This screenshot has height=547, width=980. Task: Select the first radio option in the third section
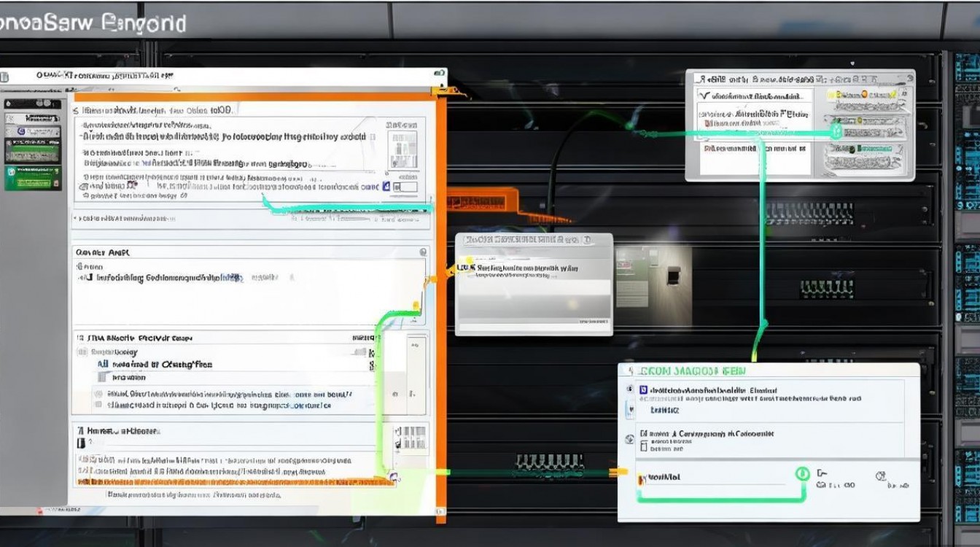pos(98,393)
